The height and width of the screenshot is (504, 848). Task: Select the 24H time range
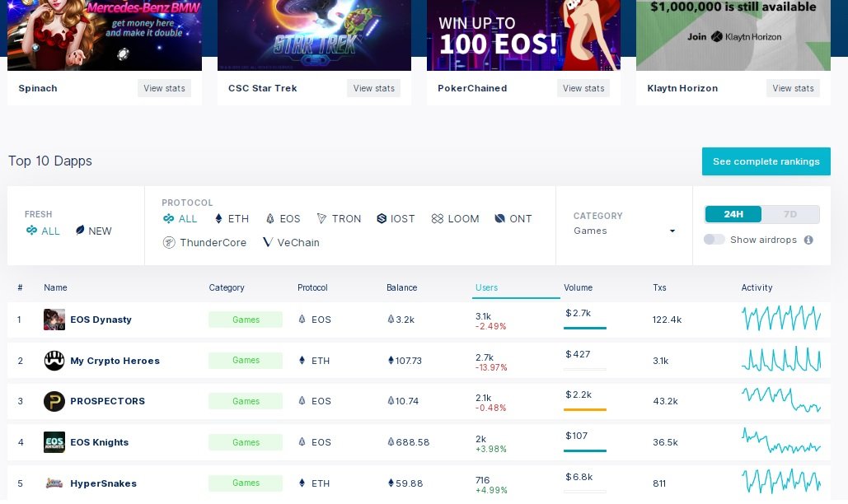tap(733, 214)
